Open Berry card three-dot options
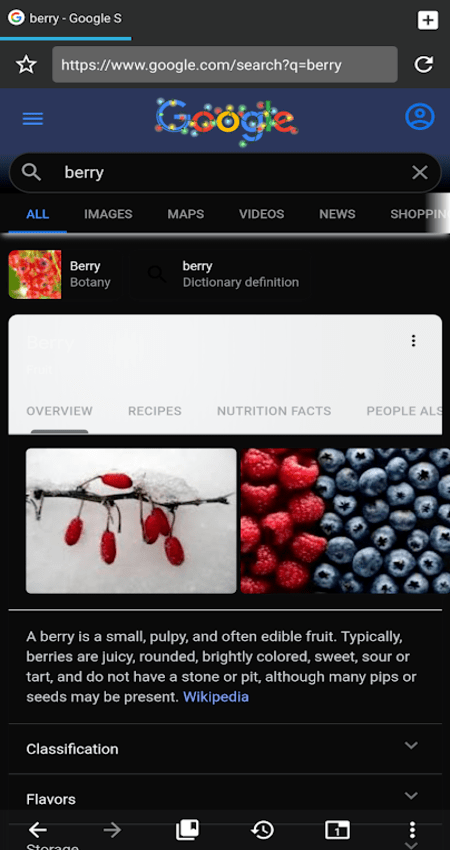Image resolution: width=450 pixels, height=850 pixels. click(413, 340)
